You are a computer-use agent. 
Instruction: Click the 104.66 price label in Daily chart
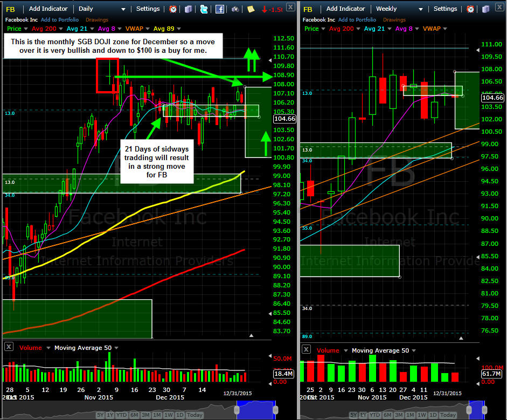point(284,119)
